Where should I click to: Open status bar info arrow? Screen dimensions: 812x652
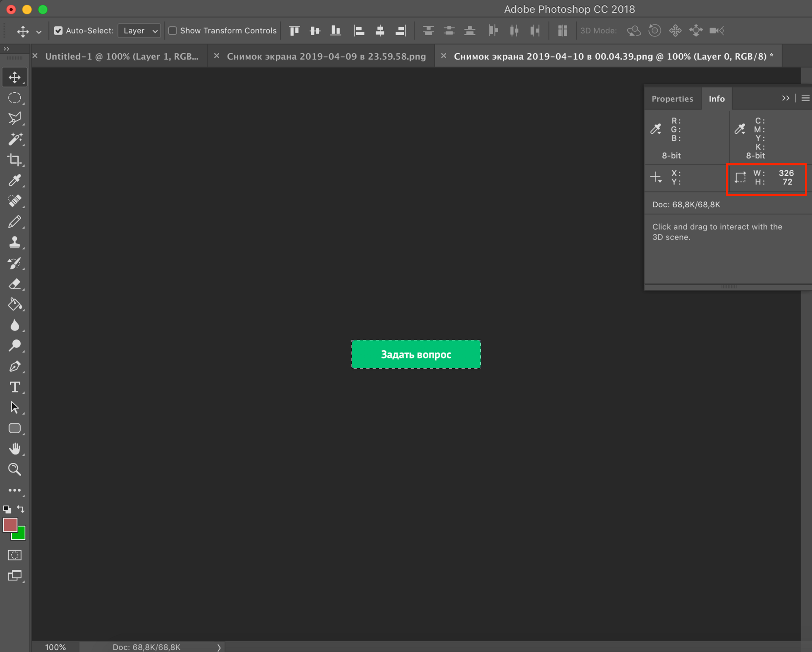click(219, 647)
